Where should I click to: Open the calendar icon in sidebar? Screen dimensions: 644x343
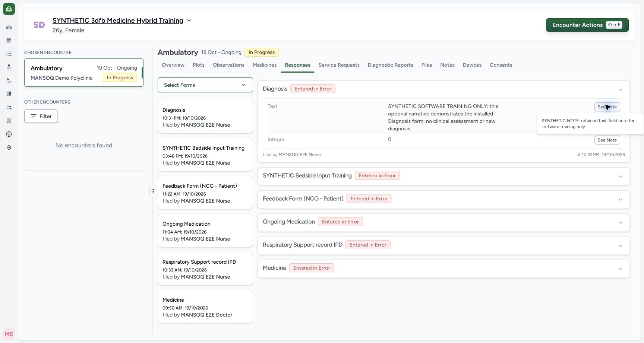9,40
